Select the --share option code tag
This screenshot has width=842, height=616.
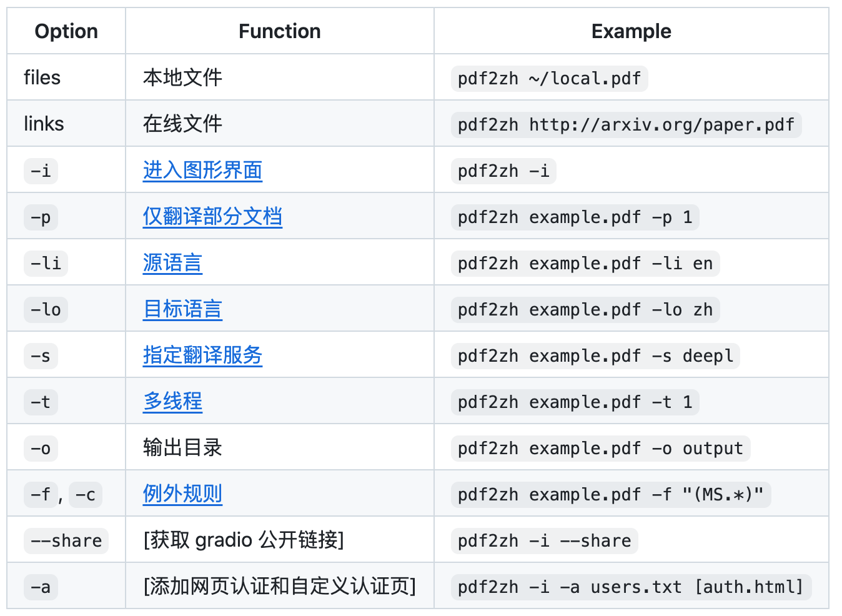[66, 540]
